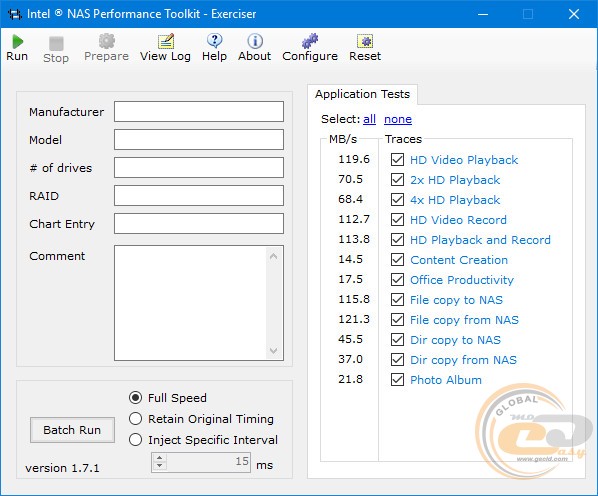Image resolution: width=598 pixels, height=496 pixels.
Task: Click the Comment box scroll down arrow
Action: [x=273, y=351]
